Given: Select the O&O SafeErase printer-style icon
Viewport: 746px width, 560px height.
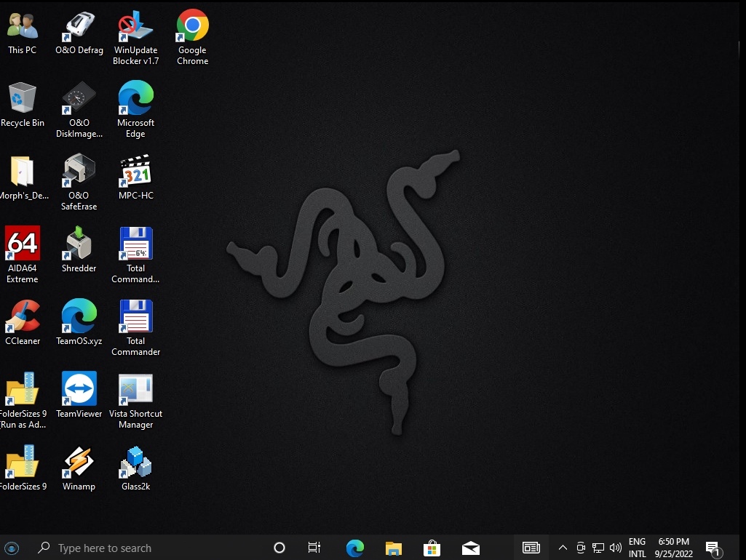Looking at the screenshot, I should 79,172.
